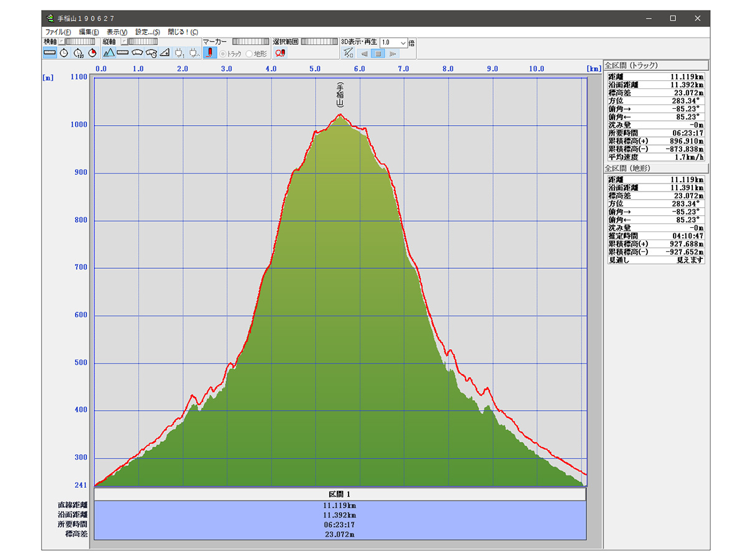The image size is (747, 560).
Task: Collapse the 全区間 (トラック) panel header
Action: pyautogui.click(x=656, y=65)
